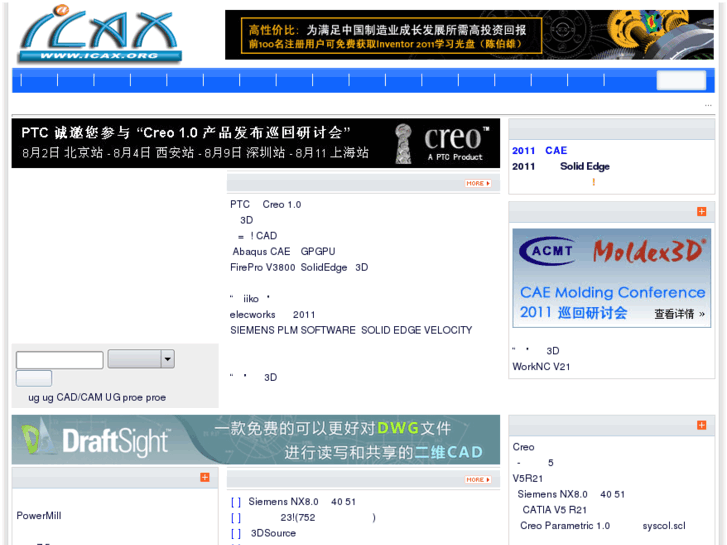The image size is (727, 545).
Task: Open the Inventor 2011 banner ad
Action: point(469,35)
